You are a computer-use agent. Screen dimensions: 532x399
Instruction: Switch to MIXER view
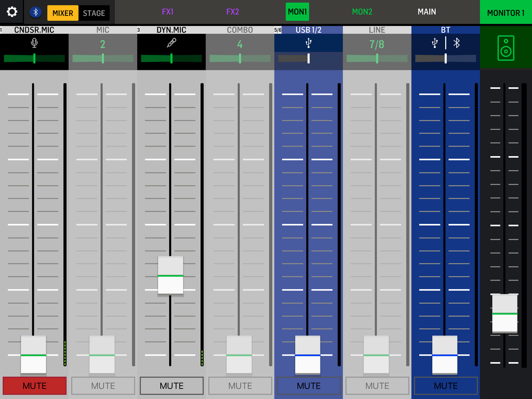coord(63,13)
